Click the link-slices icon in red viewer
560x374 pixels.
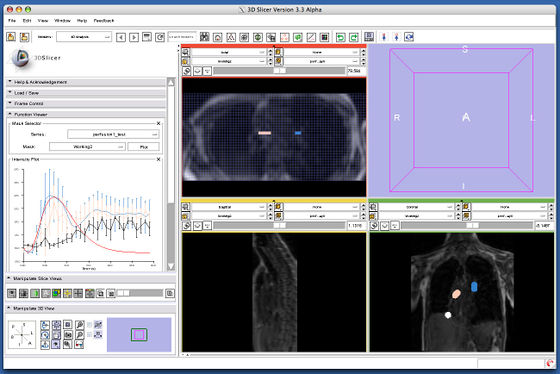[187, 71]
